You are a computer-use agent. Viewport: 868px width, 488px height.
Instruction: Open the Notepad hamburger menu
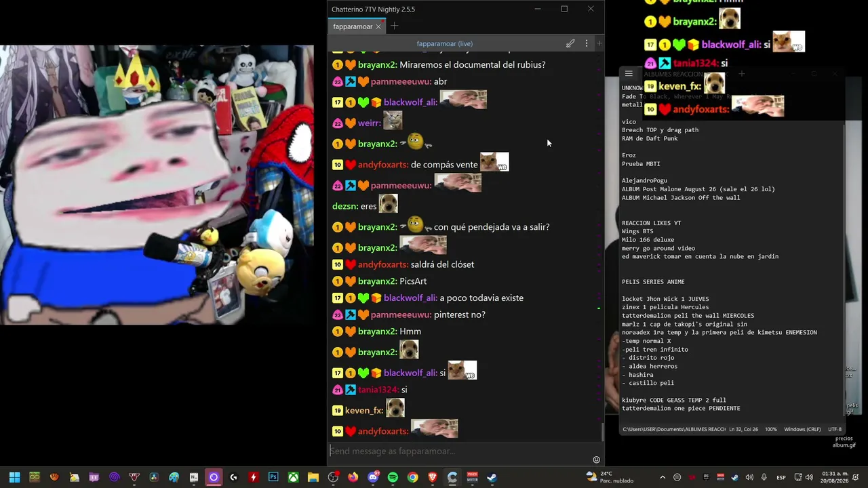[x=629, y=74]
